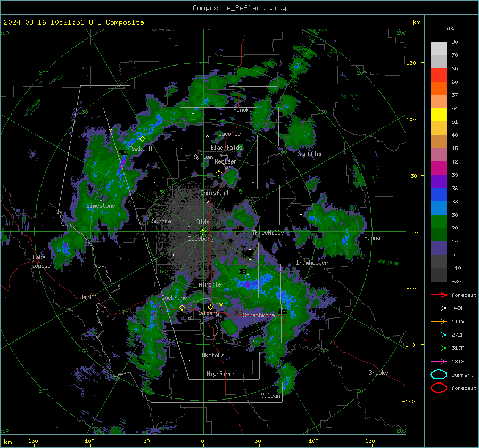Click the Lacombe town label
This screenshot has height=448, width=479.
[229, 134]
